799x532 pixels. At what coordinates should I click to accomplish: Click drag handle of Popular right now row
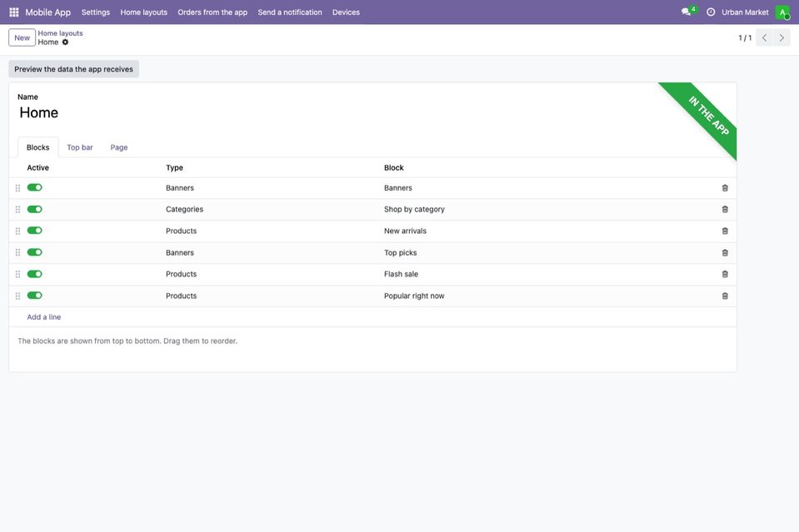pos(17,296)
